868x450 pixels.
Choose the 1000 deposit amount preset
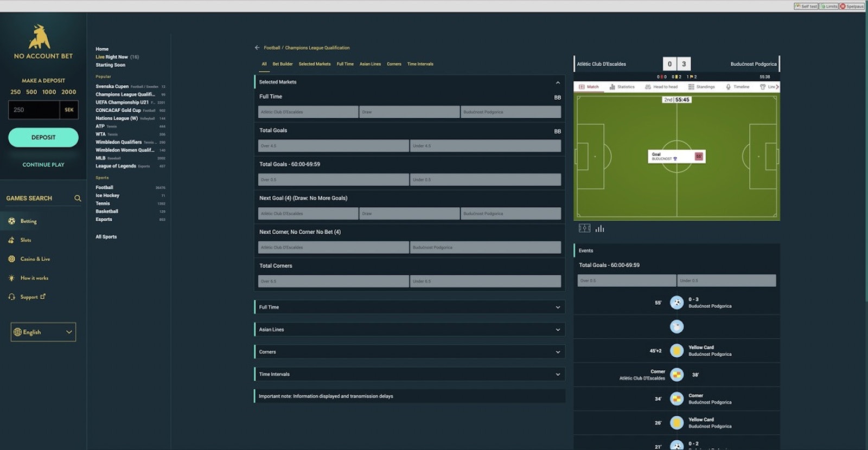point(49,92)
